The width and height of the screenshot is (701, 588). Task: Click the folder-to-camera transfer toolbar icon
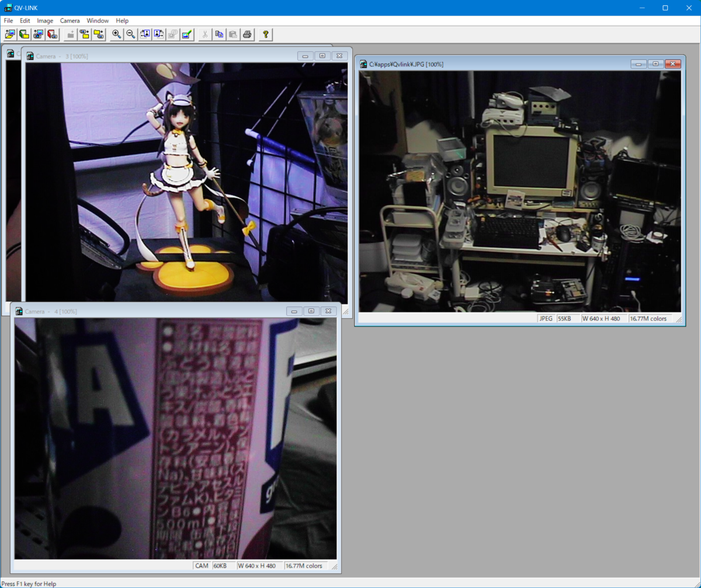point(99,34)
